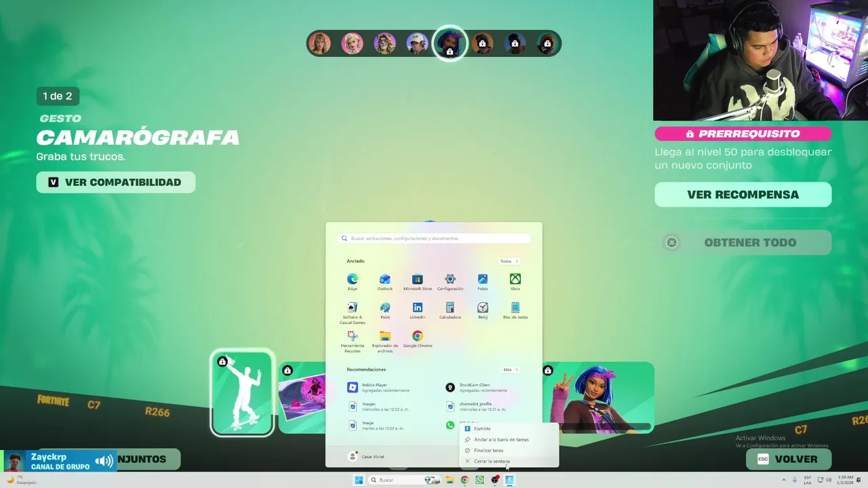Open system tray microphone icon
Viewport: 868px width, 488px height.
795,480
